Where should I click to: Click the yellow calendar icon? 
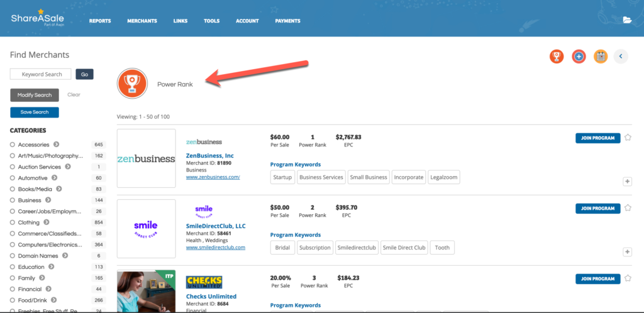point(601,56)
